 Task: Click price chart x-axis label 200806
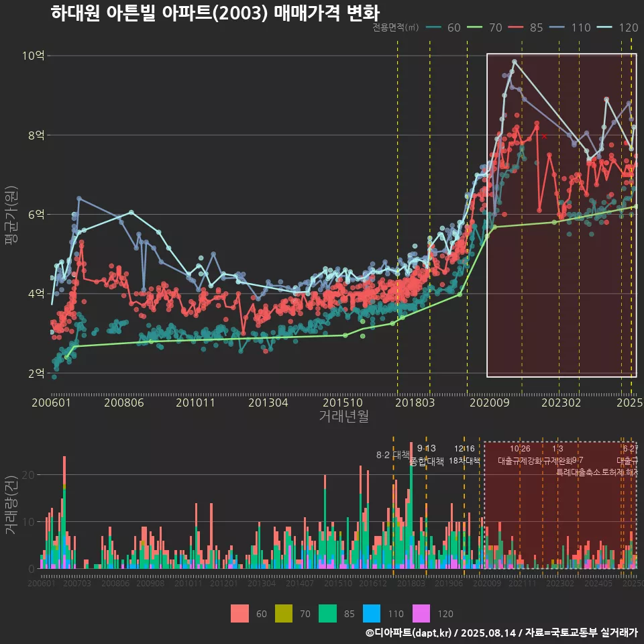tap(124, 402)
